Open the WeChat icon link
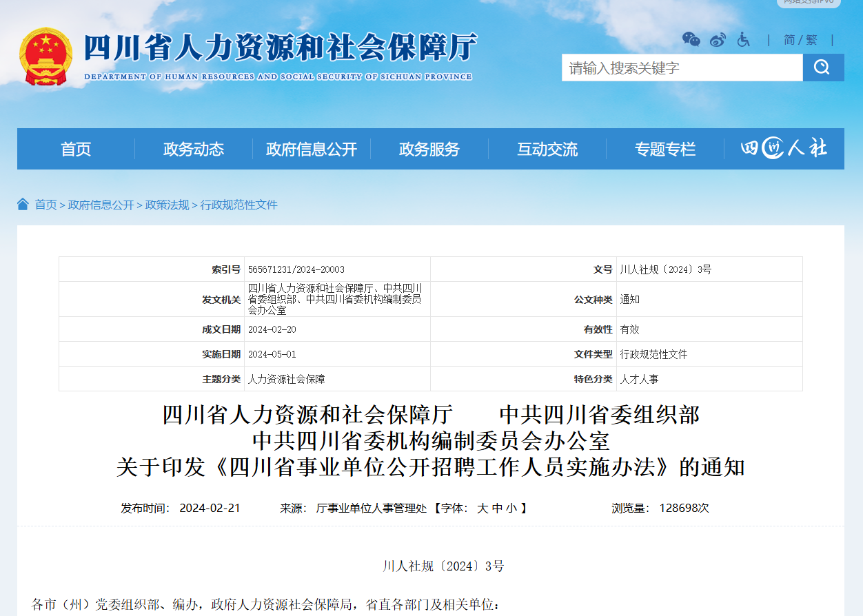 [x=691, y=39]
